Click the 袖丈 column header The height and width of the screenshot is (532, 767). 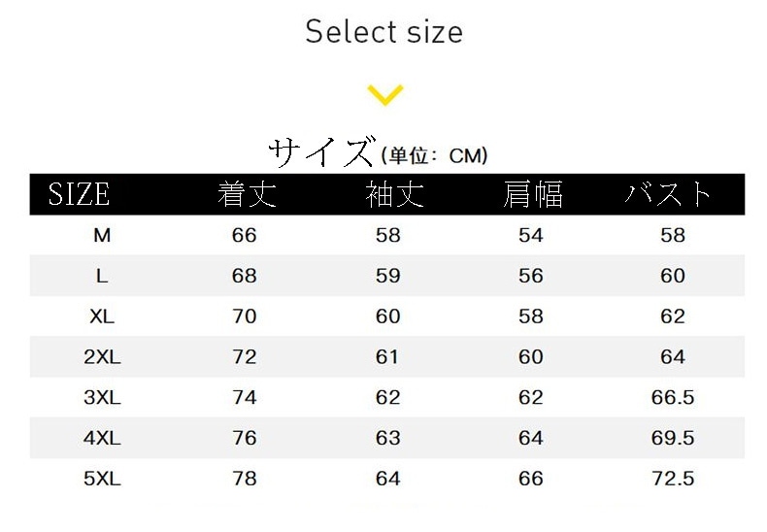pos(393,194)
